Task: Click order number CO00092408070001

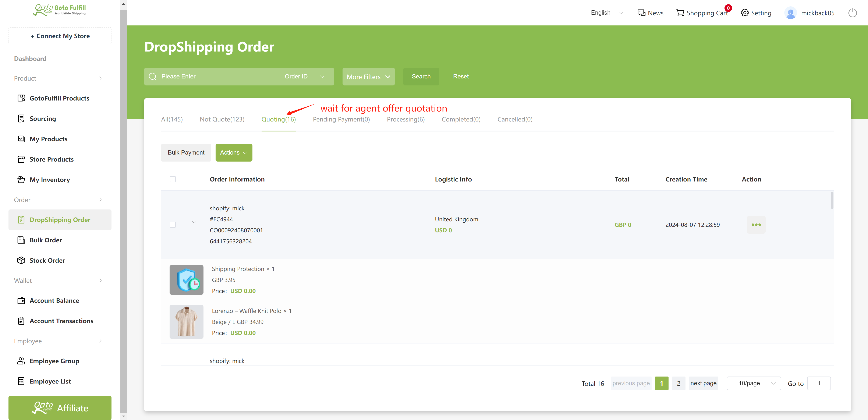Action: (x=236, y=230)
